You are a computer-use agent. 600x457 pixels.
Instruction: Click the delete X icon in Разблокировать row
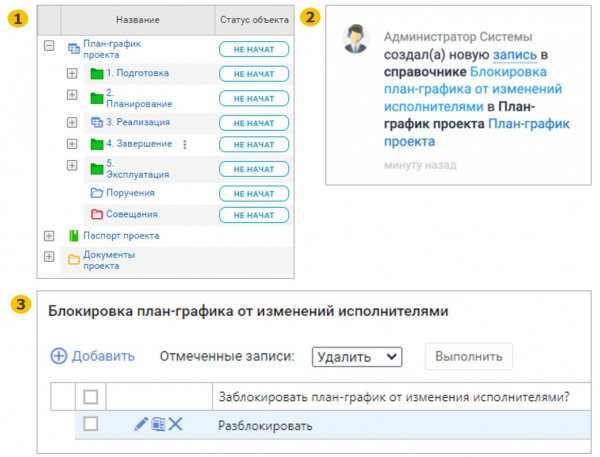(x=175, y=425)
